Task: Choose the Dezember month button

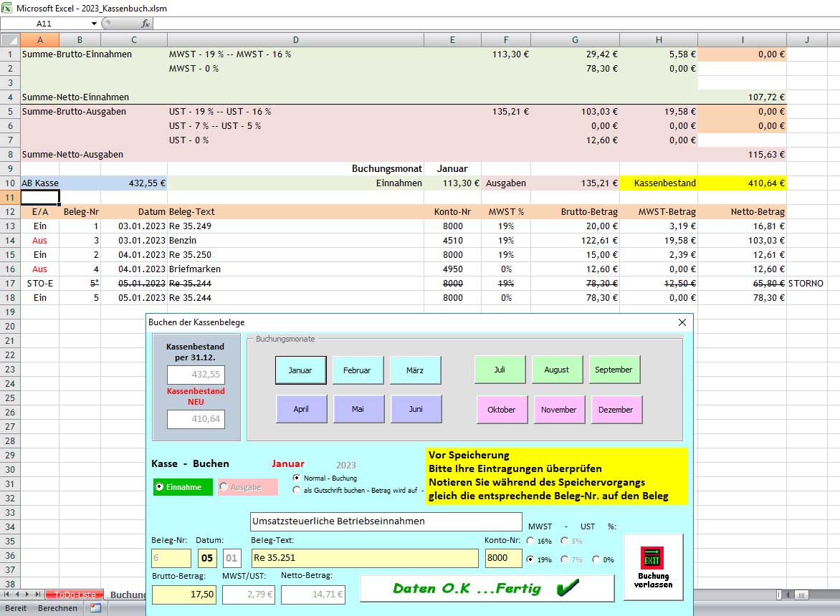Action: click(x=616, y=410)
